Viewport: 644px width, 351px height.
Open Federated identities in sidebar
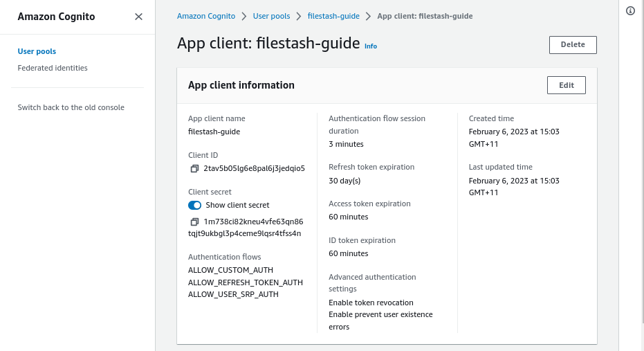click(53, 68)
